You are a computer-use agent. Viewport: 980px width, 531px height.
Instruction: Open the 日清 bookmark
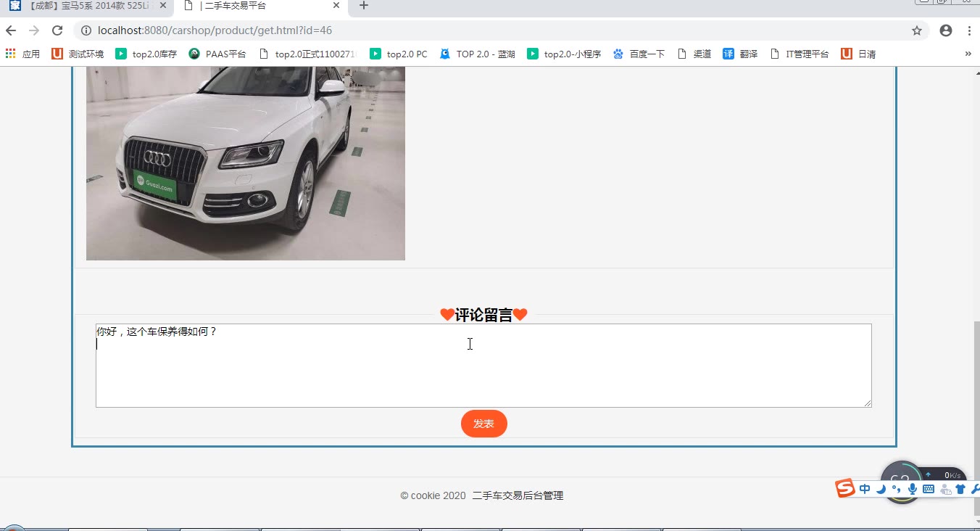858,54
